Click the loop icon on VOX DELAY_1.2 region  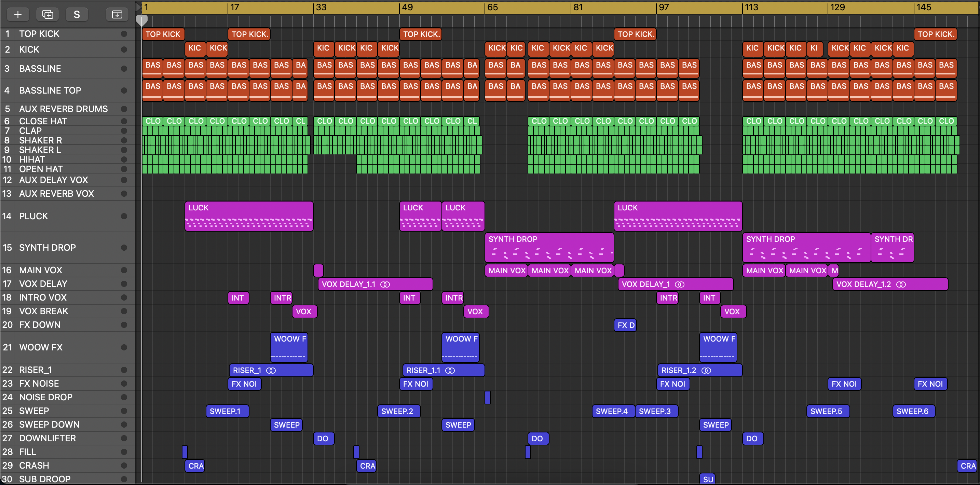click(x=901, y=285)
